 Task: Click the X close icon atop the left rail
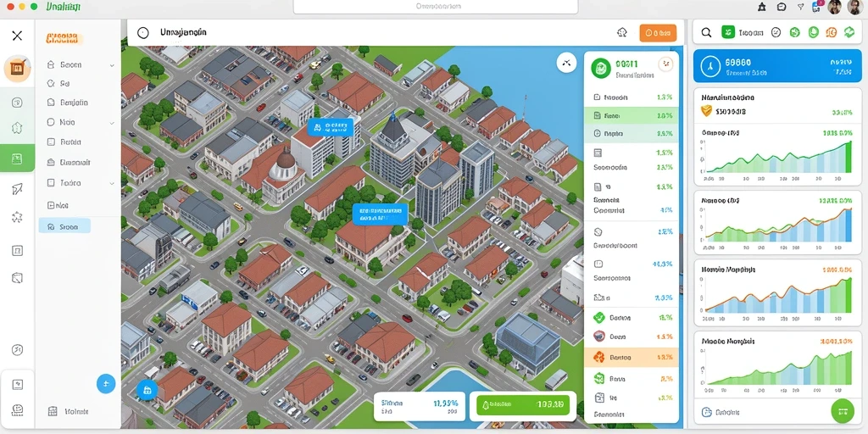coord(17,36)
